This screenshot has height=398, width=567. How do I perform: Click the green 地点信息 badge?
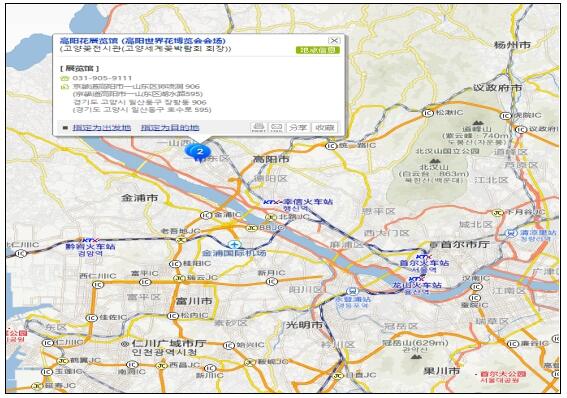317,50
